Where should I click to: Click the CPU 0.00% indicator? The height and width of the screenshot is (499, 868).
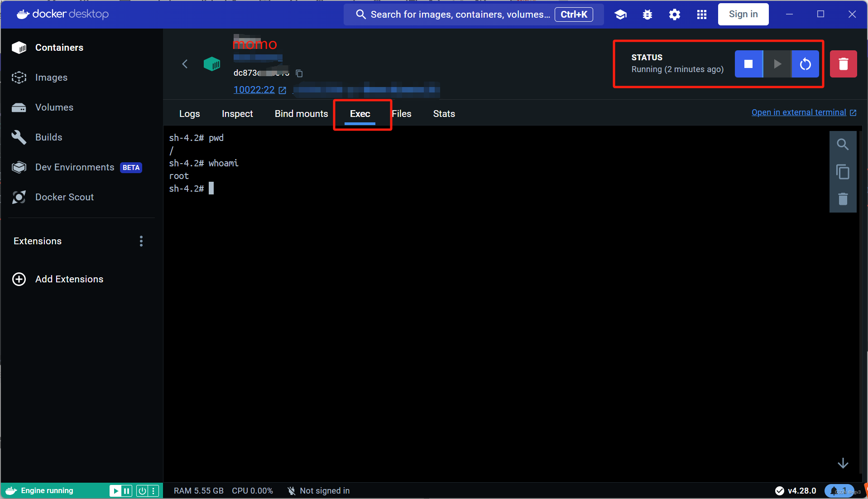[x=253, y=491]
